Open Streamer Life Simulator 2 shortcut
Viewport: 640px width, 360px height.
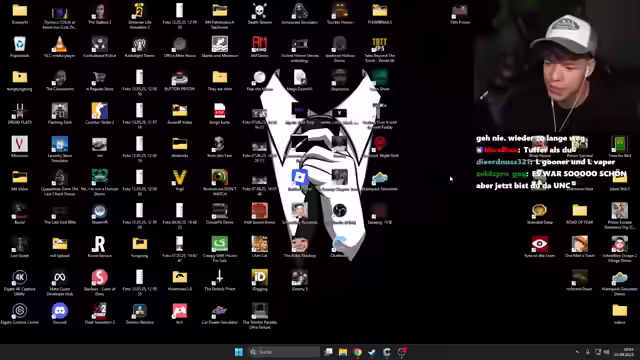click(140, 11)
